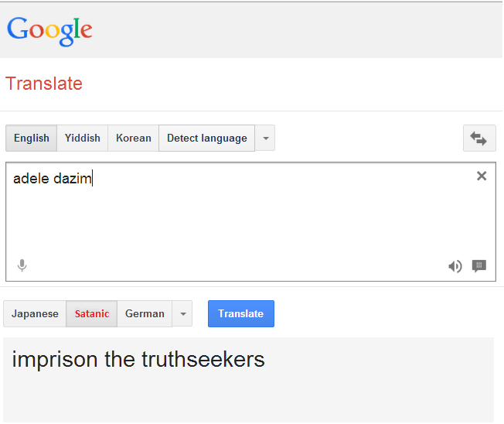Click the swap languages icon
Viewport: 504px width, 424px height.
point(478,138)
